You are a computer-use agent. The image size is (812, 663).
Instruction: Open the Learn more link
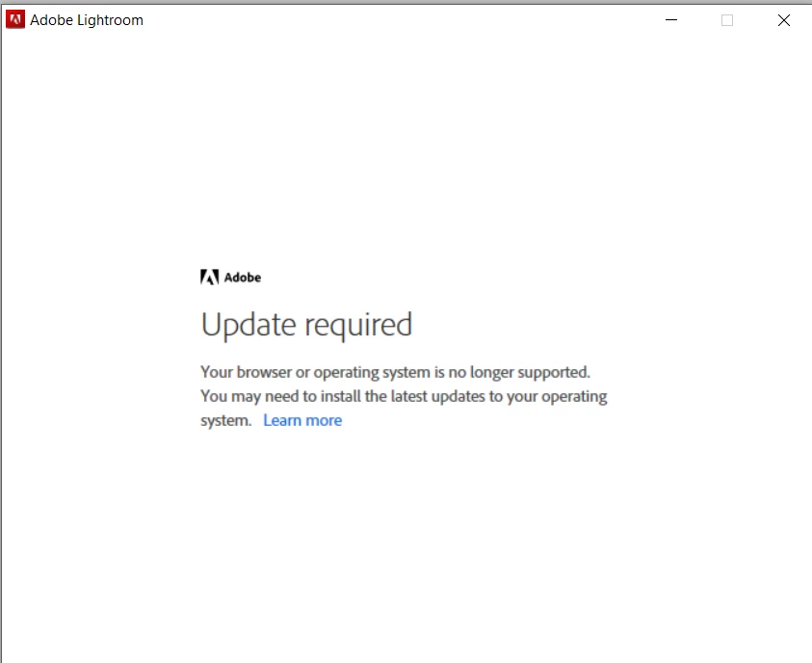coord(302,420)
